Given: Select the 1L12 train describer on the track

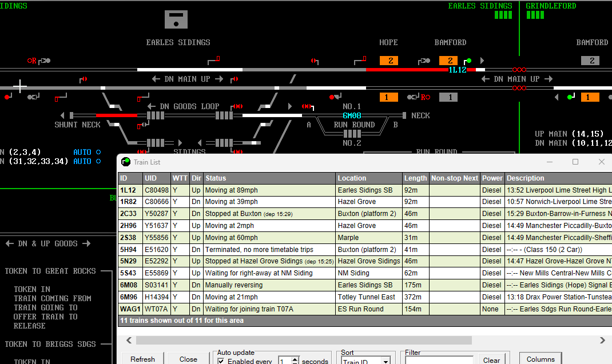Looking at the screenshot, I should pos(458,70).
